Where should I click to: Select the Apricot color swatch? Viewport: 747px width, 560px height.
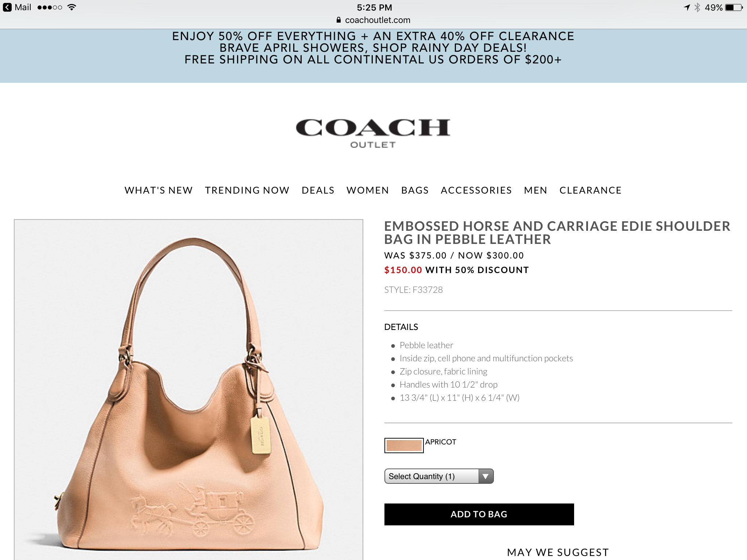404,446
